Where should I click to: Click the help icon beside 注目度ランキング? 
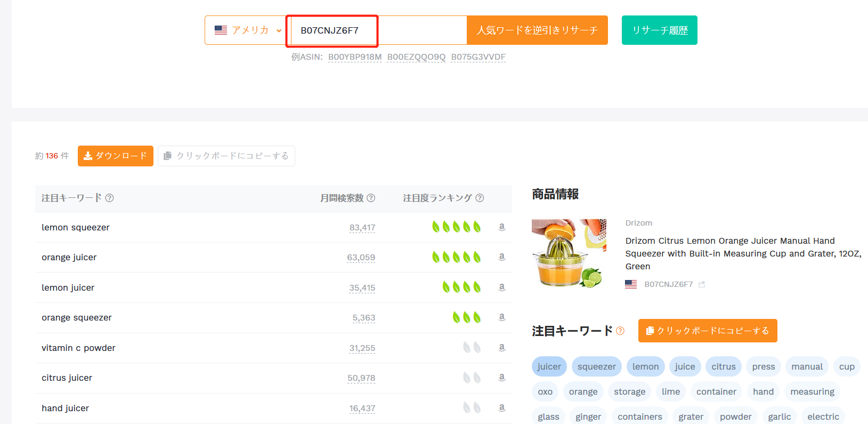[x=480, y=198]
